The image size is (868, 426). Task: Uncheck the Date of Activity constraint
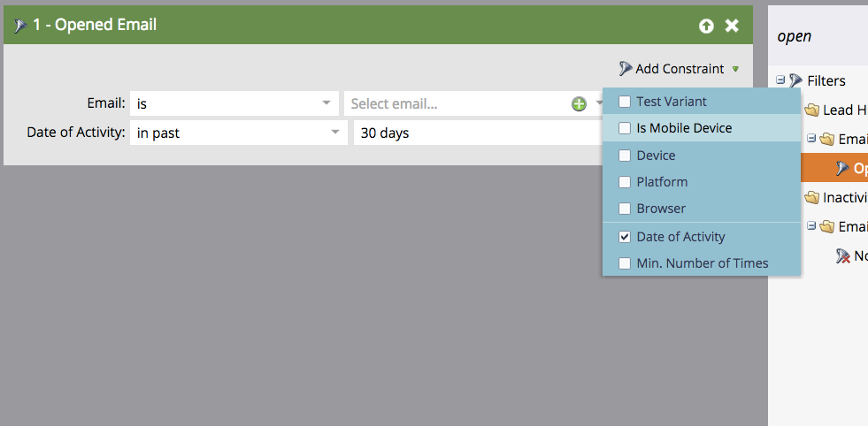(x=625, y=237)
